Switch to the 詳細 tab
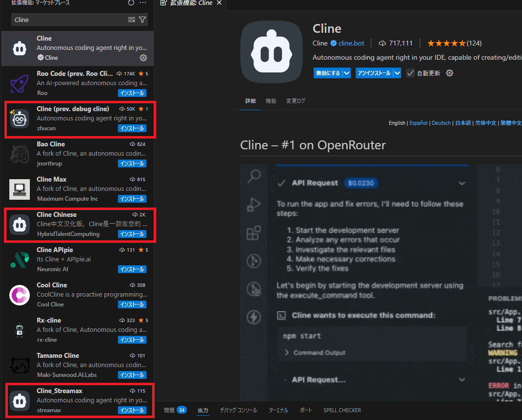 (250, 101)
